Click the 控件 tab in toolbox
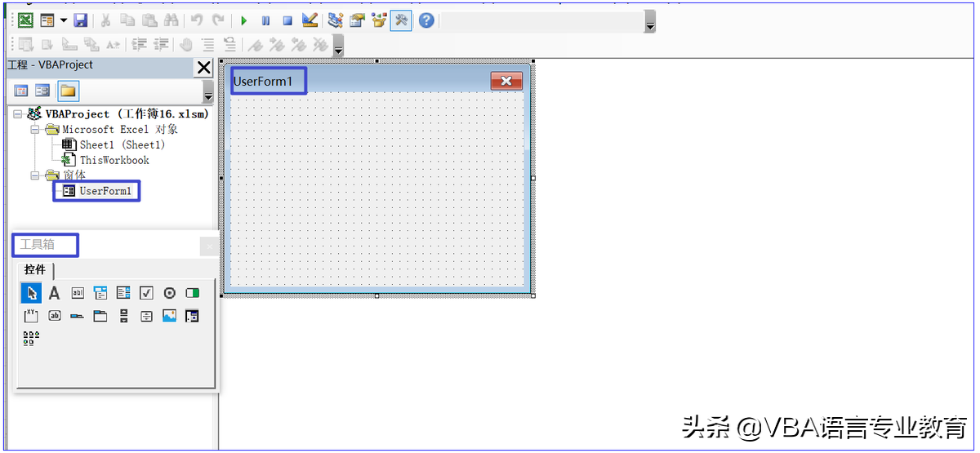The width and height of the screenshot is (980, 453). (x=35, y=269)
